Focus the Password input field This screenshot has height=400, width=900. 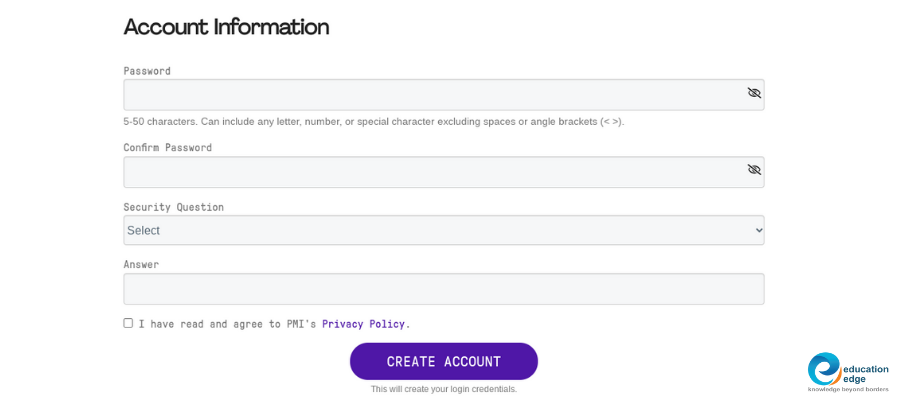click(x=430, y=95)
